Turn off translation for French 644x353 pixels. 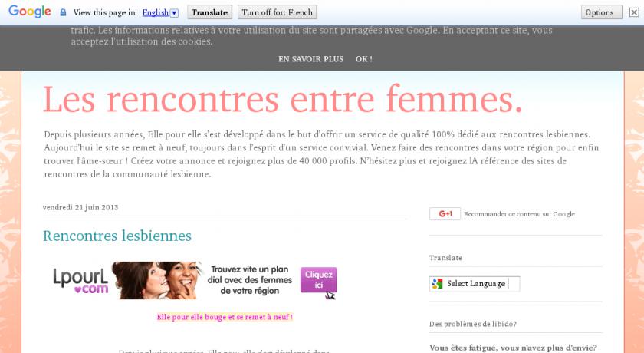(278, 12)
